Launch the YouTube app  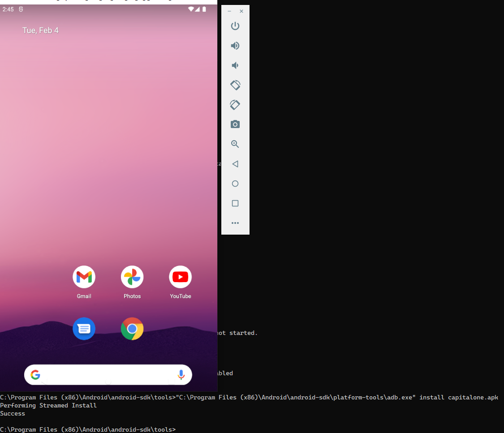(x=181, y=277)
